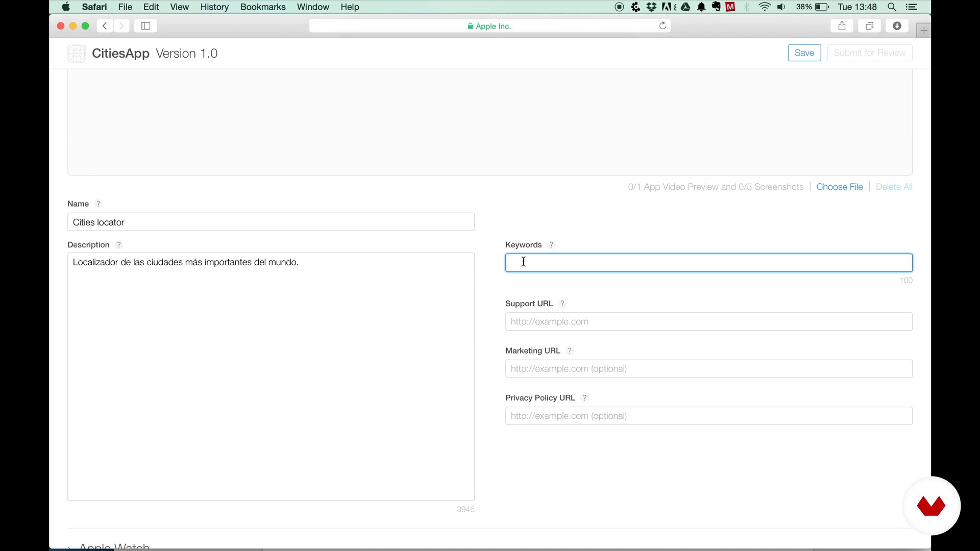This screenshot has width=980, height=551.
Task: Open the History menu
Action: point(214,7)
